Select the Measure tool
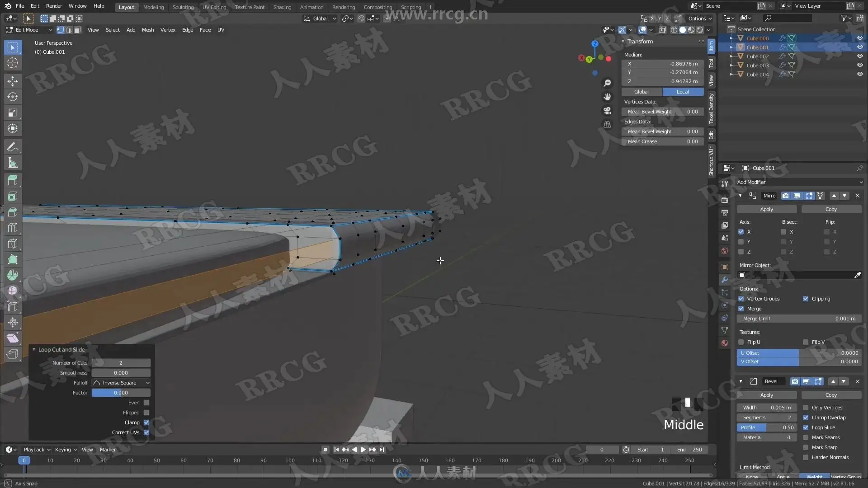 point(13,163)
